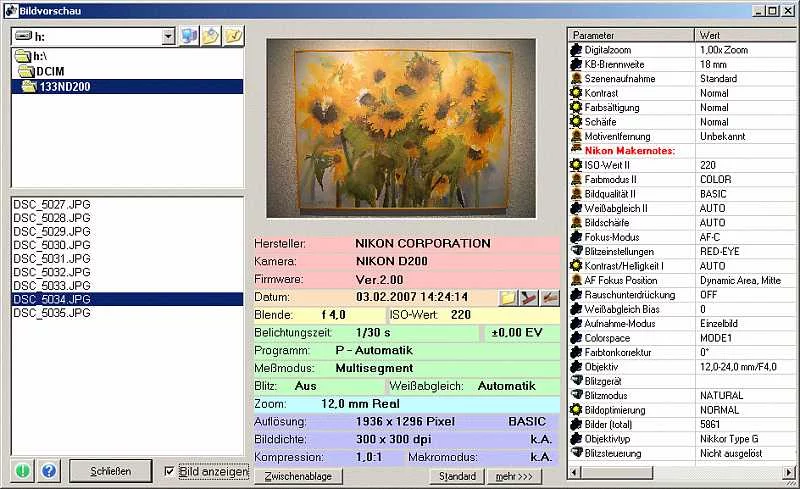Click the 'Wert' column header

[x=738, y=34]
